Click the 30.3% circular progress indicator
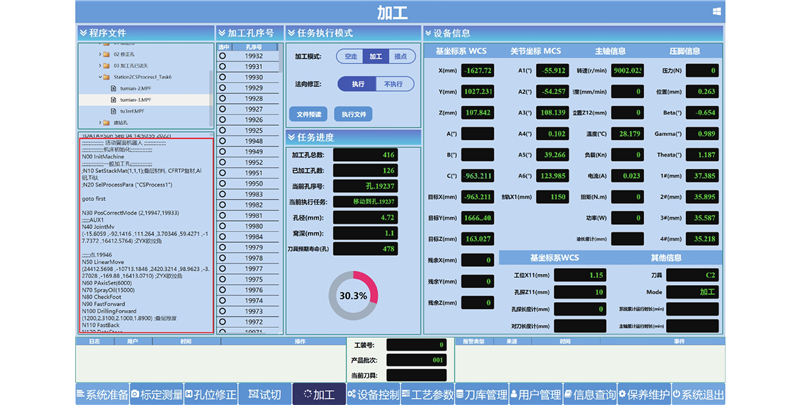Viewport: 800px width, 405px height. [352, 297]
